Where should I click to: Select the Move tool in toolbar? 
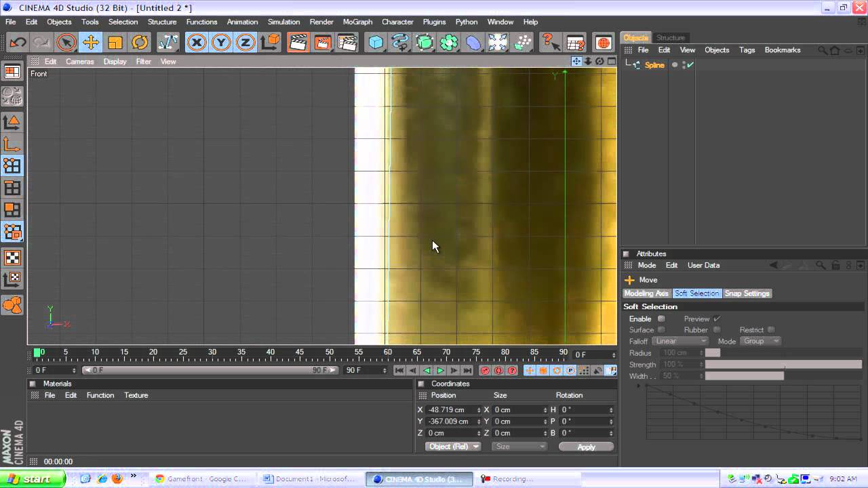point(90,43)
